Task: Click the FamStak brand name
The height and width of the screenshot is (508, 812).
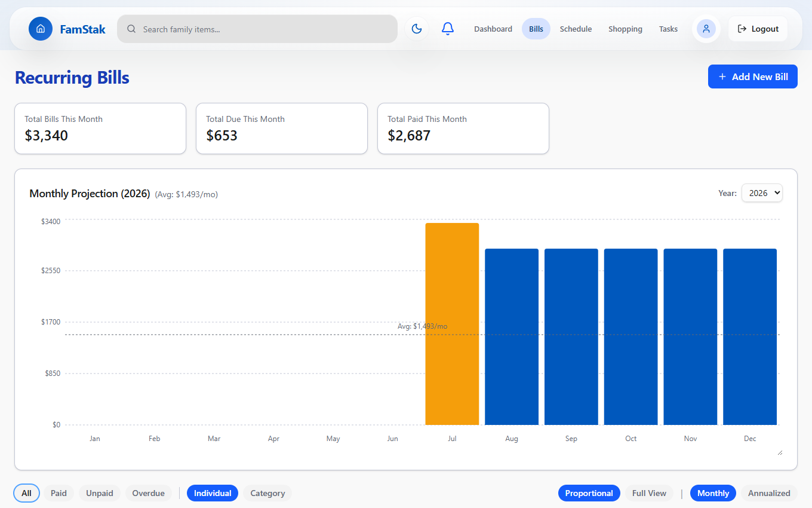Action: (x=82, y=29)
